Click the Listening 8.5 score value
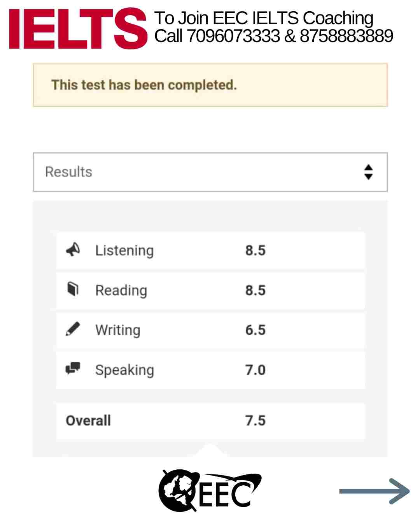The width and height of the screenshot is (420, 525). pos(255,250)
